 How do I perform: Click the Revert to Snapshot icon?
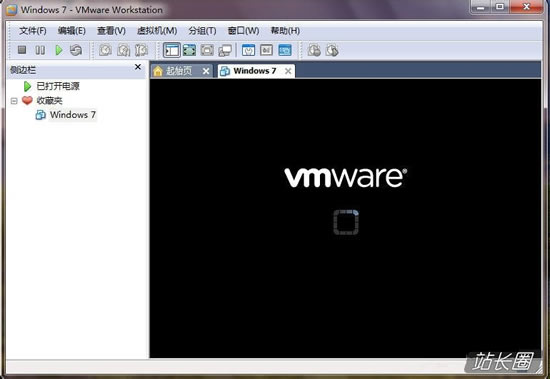123,50
